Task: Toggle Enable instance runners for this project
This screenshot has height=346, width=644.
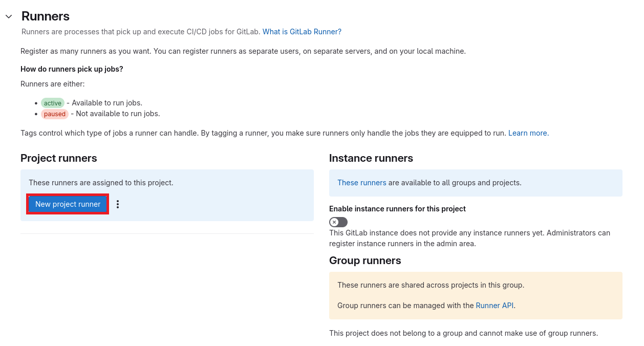Action: tap(338, 222)
